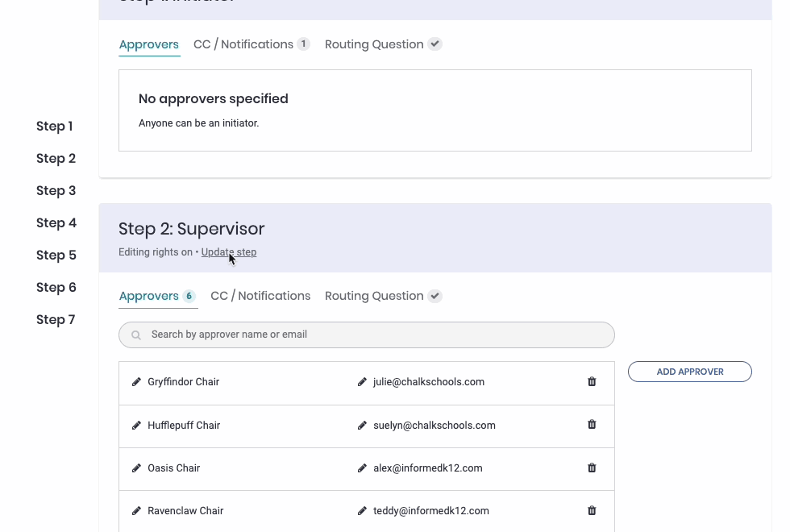This screenshot has height=532, width=790.
Task: Edit julie@chalkschools.com email pencil icon
Action: coord(362,382)
